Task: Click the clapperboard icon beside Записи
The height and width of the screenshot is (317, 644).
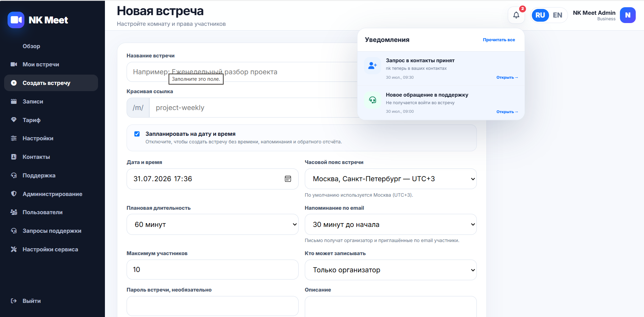Action: tap(14, 101)
